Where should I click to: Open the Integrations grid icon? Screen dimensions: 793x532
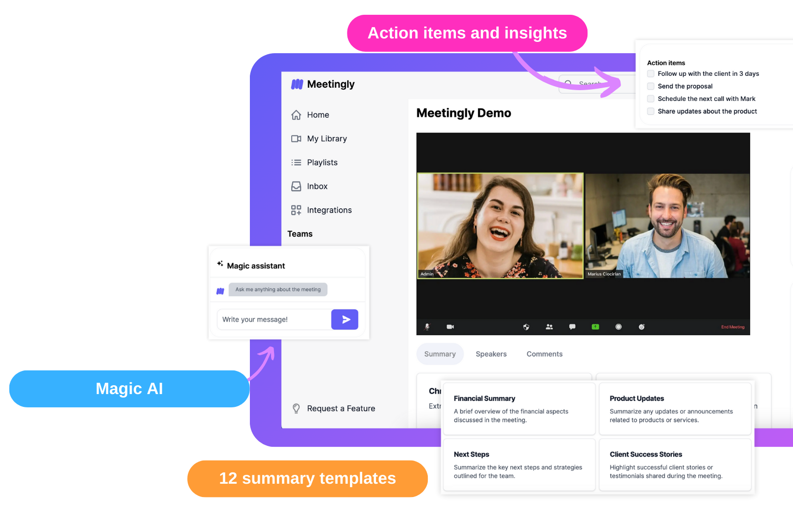pos(296,210)
